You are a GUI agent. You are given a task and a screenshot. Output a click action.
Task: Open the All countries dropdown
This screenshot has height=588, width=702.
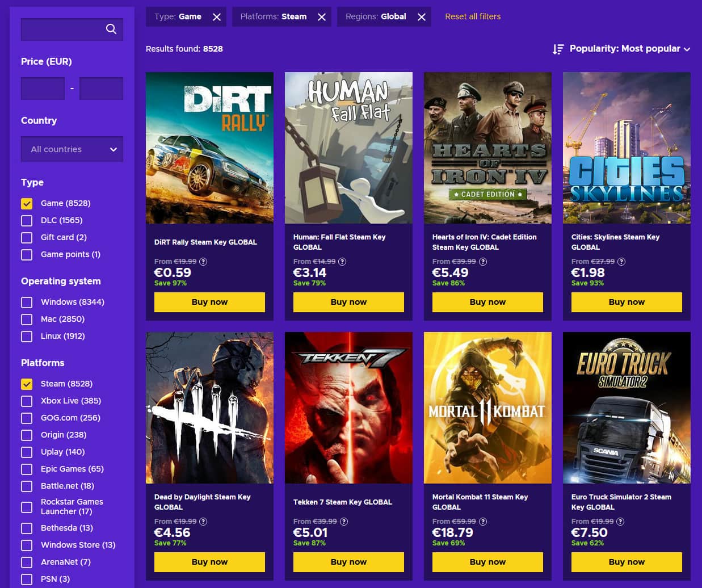[x=72, y=149]
